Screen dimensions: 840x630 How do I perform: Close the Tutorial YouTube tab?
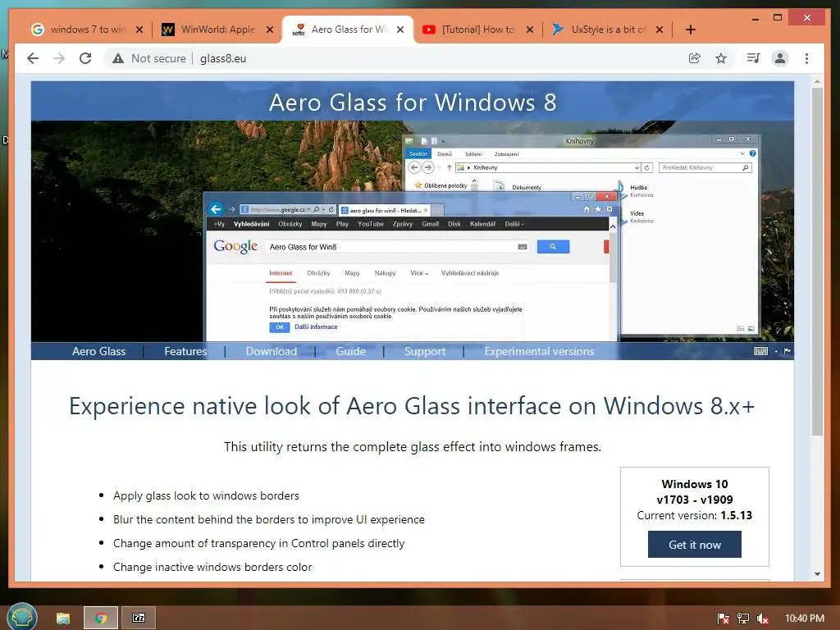coord(530,30)
